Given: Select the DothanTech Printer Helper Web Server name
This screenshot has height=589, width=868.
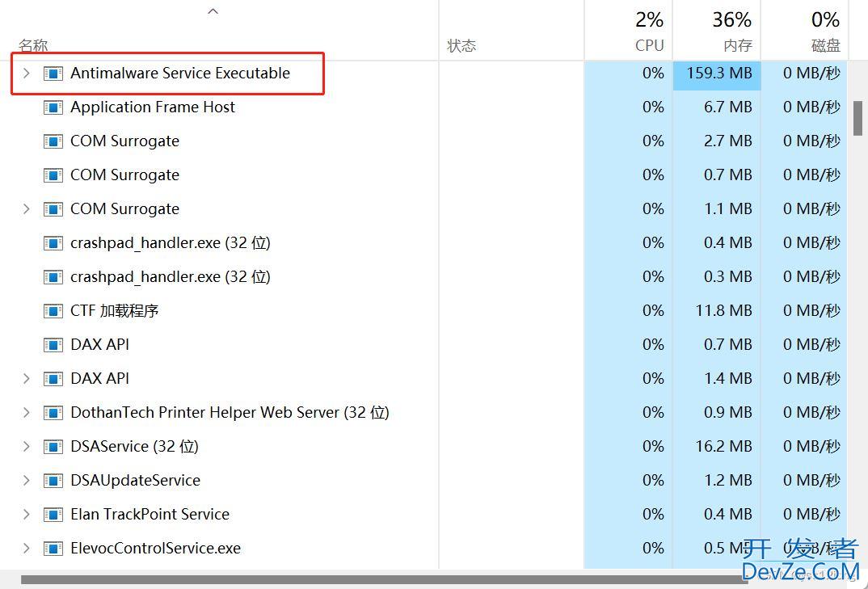Looking at the screenshot, I should click(x=230, y=412).
